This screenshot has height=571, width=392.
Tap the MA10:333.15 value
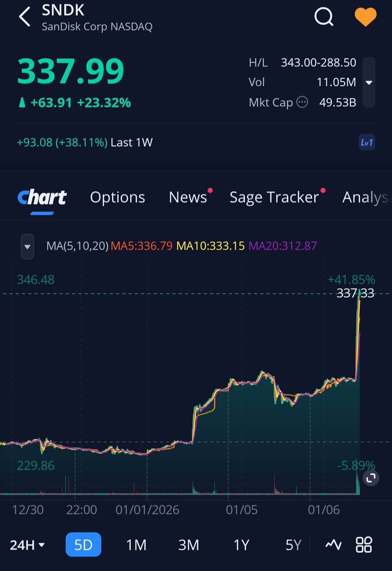[x=211, y=246]
